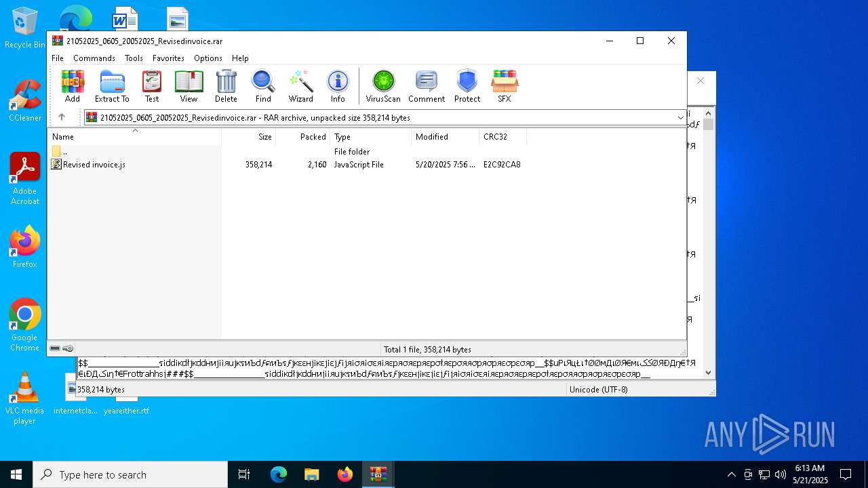Open the Options menu
Viewport: 868px width, 488px height.
[x=208, y=58]
